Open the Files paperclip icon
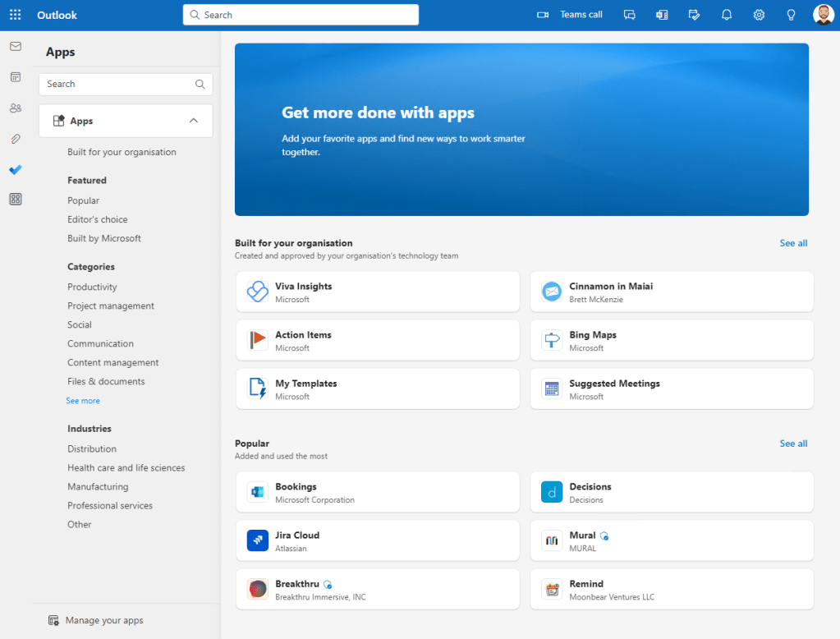 15,139
